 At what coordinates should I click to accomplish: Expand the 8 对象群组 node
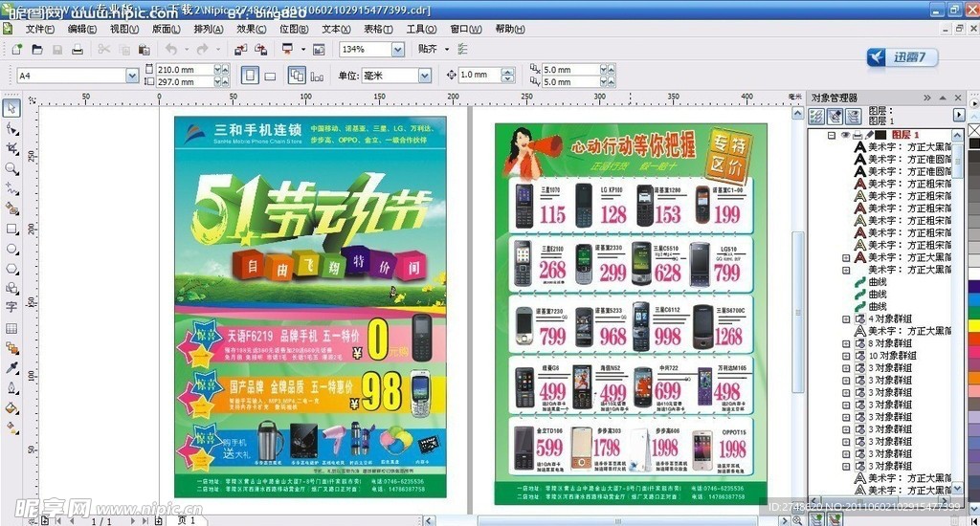(846, 343)
